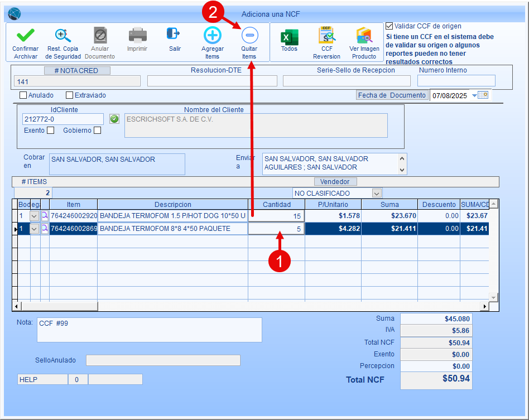Click the Imprimir printer icon
529x420 pixels.
137,35
